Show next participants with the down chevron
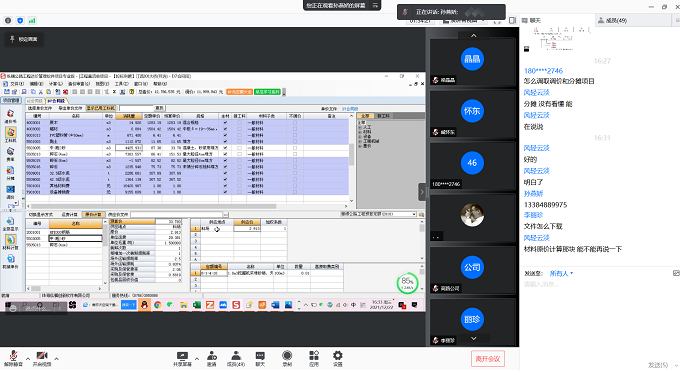 [474, 338]
